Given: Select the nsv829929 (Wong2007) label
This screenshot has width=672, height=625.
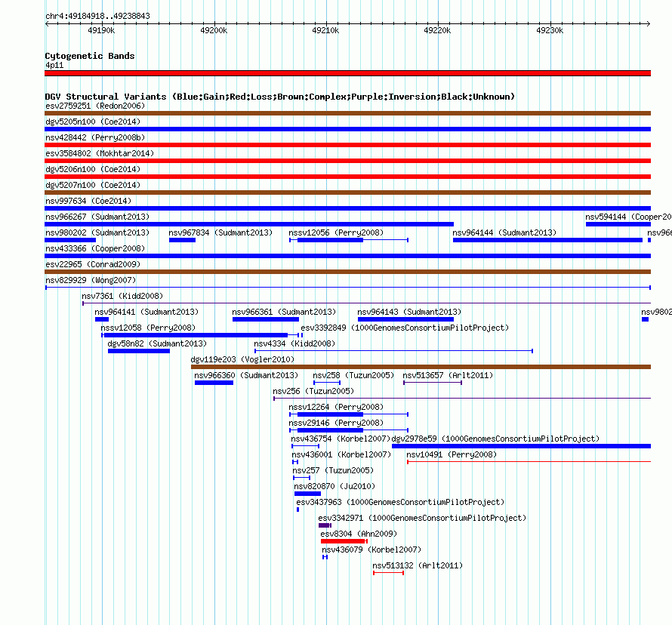Looking at the screenshot, I should (x=91, y=280).
